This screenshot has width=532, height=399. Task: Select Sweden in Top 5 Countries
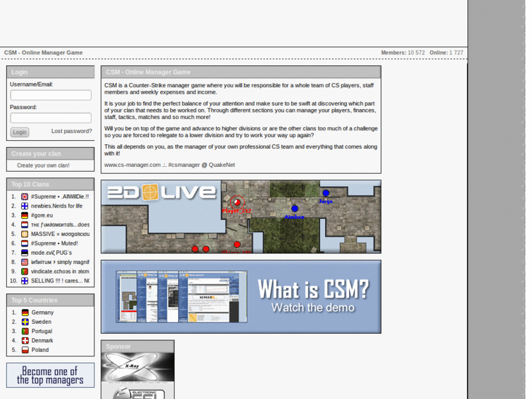[41, 322]
